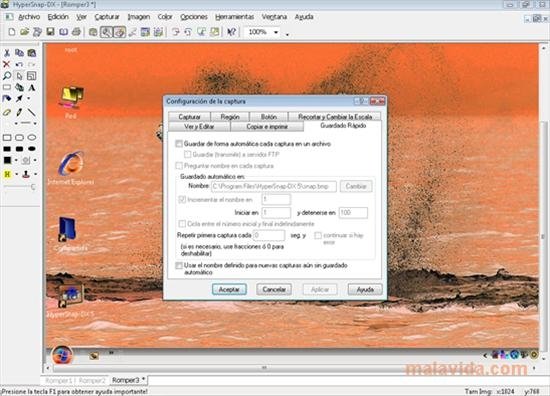This screenshot has width=550, height=396.
Task: Click the 'Iniciar en' number field
Action: tap(276, 213)
